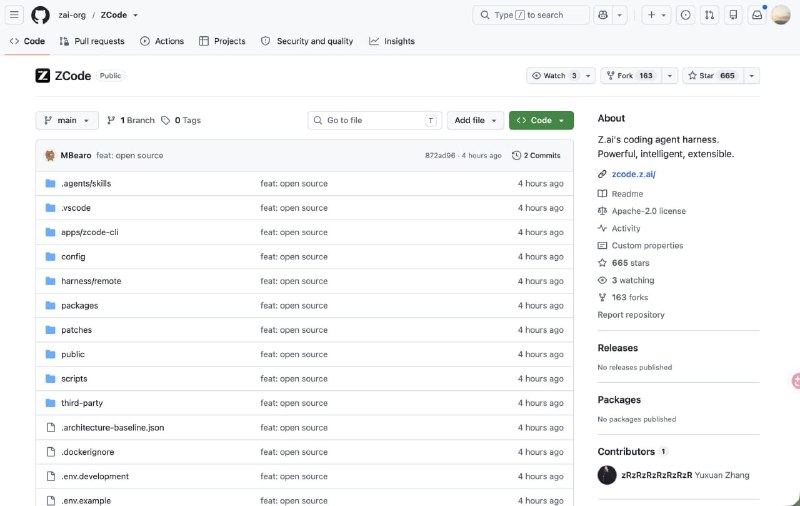View the 2 Commits history

click(536, 156)
